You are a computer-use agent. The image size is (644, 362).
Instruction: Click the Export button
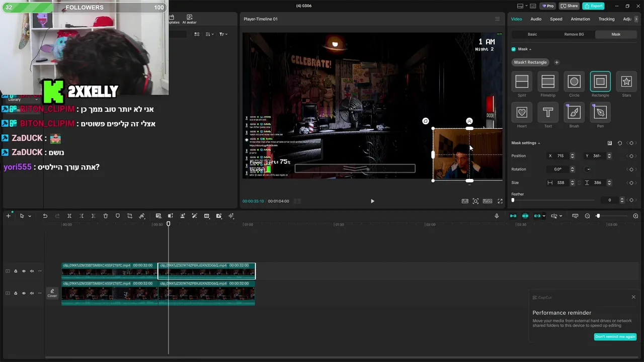pyautogui.click(x=593, y=6)
